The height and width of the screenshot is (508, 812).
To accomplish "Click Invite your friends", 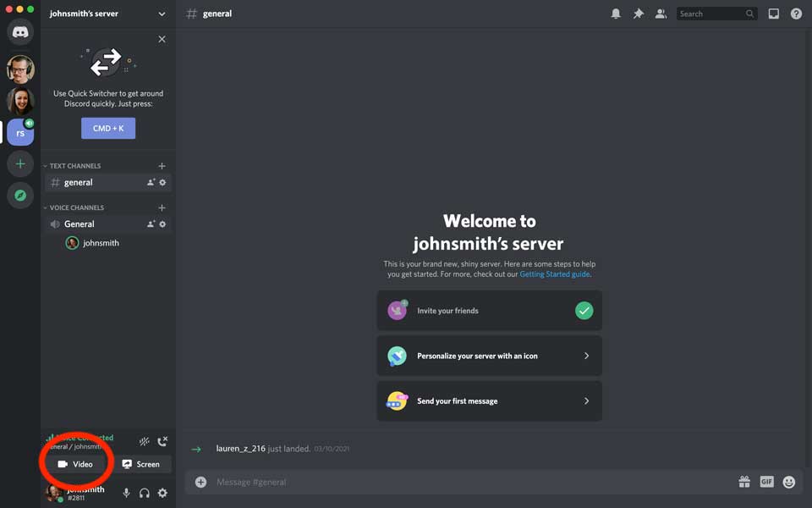I will 489,310.
